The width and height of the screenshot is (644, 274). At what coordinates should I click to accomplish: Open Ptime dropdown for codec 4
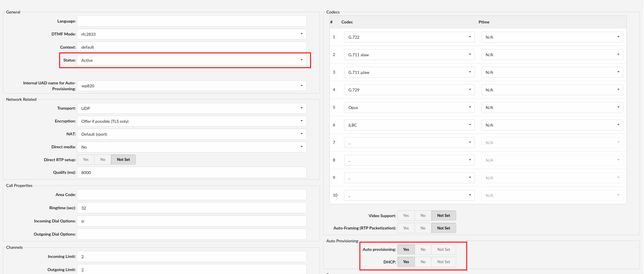(x=552, y=90)
